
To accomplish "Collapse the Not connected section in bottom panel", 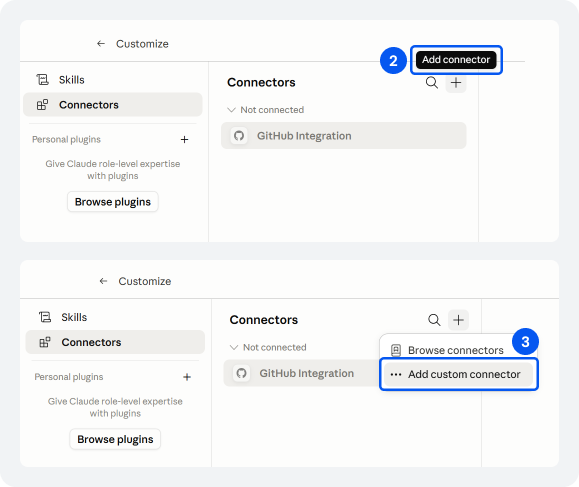I will point(268,347).
